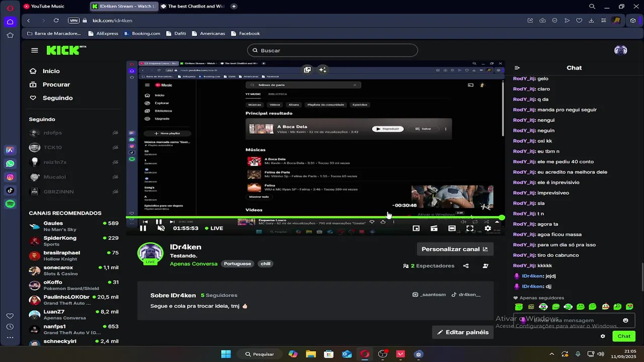Insert the last heart-eyes green emote

(x=629, y=307)
